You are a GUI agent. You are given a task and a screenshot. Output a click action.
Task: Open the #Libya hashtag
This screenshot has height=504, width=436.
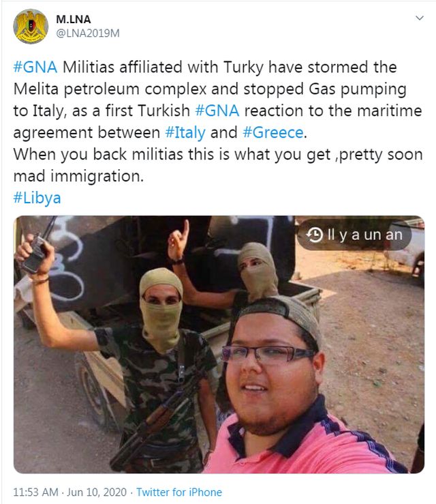click(37, 198)
